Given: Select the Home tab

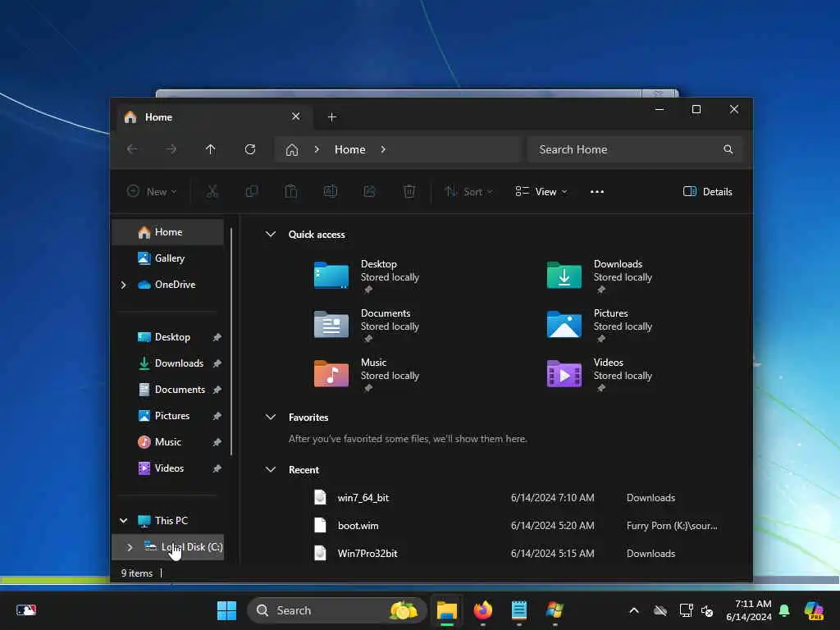Looking at the screenshot, I should 214,116.
